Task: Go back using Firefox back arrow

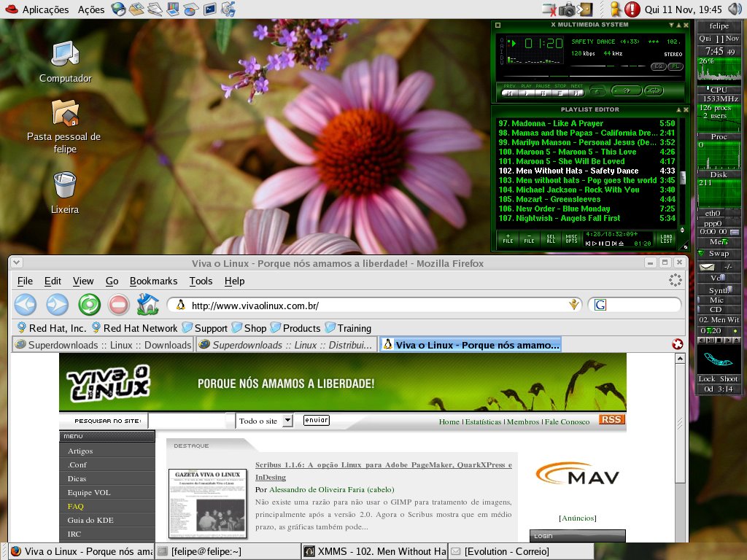Action: coord(26,305)
